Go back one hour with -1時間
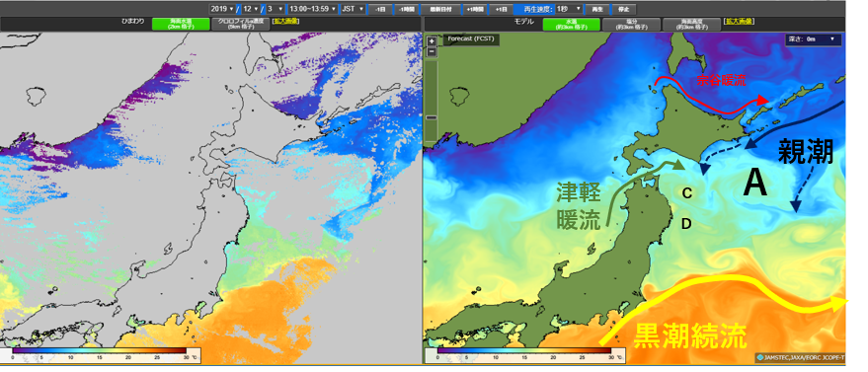Viewport: 868px width, 372px height. click(x=406, y=10)
